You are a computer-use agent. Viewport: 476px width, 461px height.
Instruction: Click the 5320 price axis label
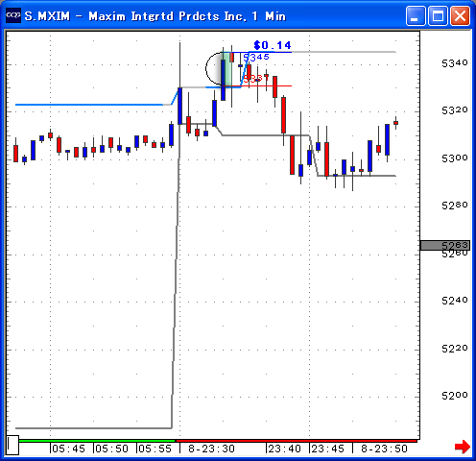click(x=455, y=110)
